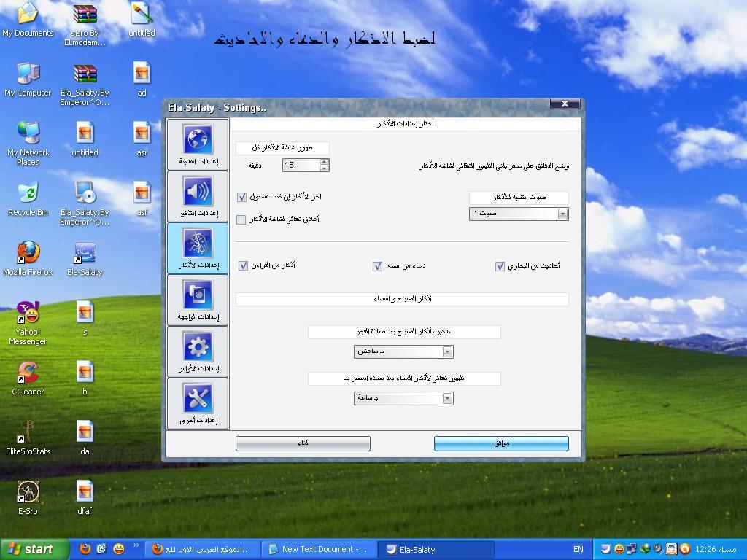The image size is (747, 560).
Task: Click the Ela-Salaty taskbar button
Action: [x=436, y=550]
